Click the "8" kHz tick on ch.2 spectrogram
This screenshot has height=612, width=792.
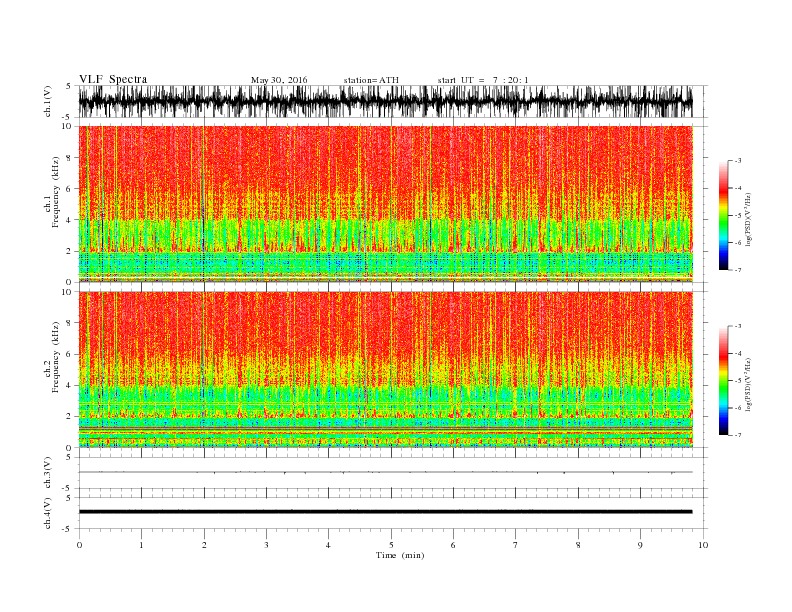pyautogui.click(x=69, y=323)
